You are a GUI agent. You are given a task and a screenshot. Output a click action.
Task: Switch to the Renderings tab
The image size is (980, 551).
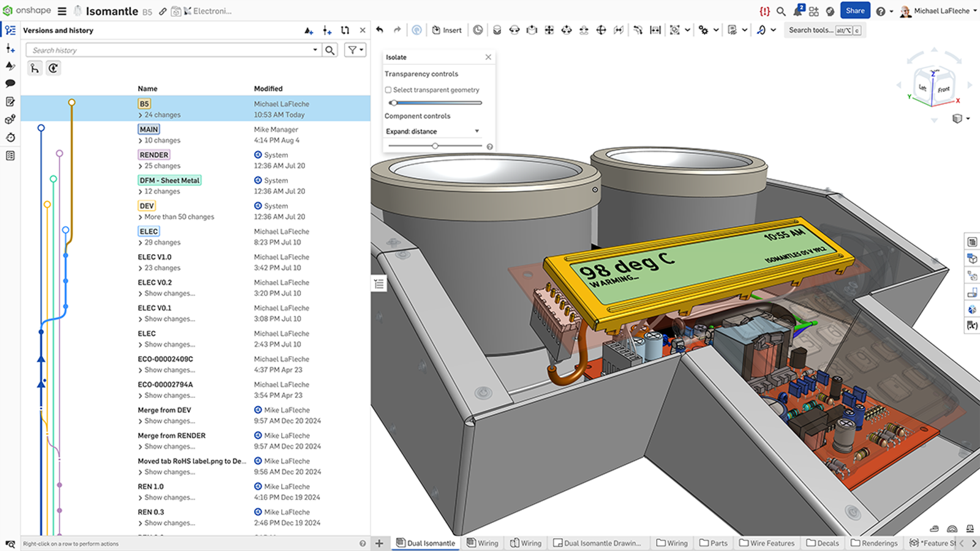point(874,543)
